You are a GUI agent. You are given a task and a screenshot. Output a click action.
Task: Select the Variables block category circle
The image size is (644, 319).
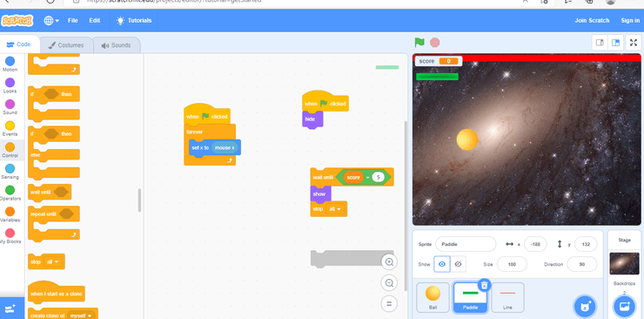click(10, 212)
